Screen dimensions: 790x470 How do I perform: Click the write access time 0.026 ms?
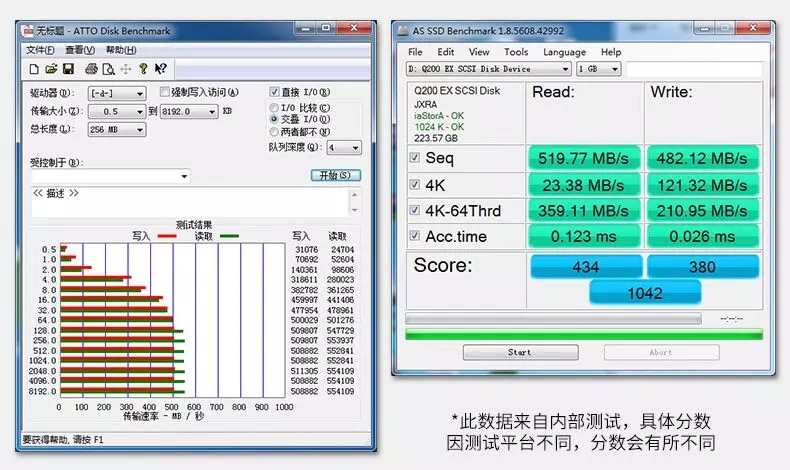pyautogui.click(x=702, y=236)
